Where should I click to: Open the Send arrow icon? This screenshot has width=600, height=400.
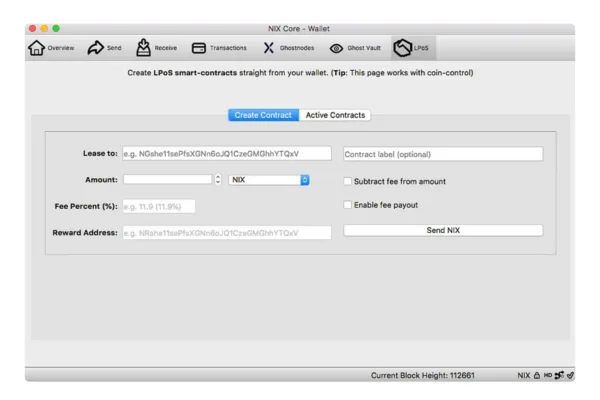coord(95,48)
